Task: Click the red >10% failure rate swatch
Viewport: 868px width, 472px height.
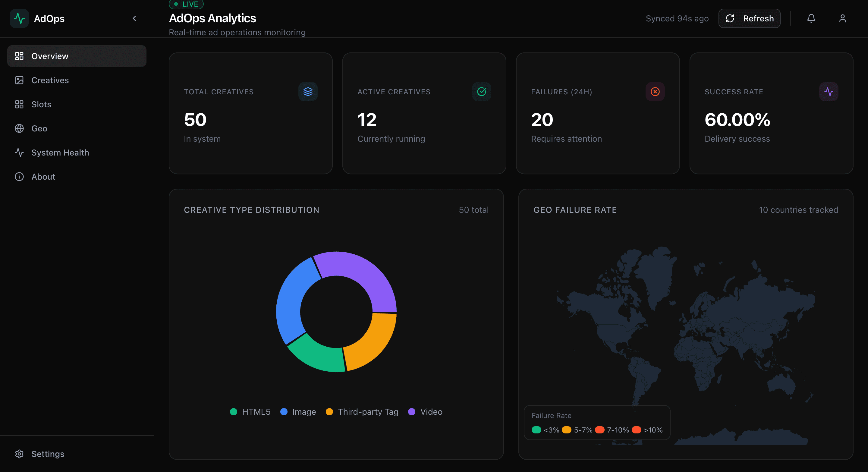Action: pyautogui.click(x=637, y=430)
